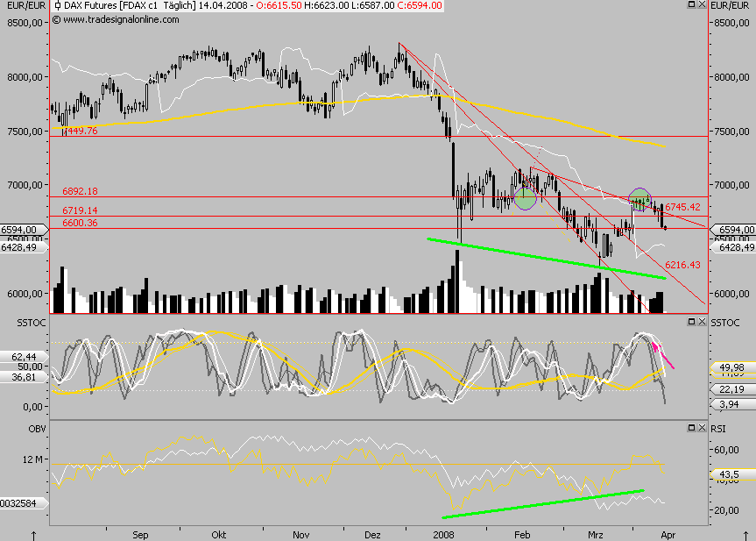Select the green circle marker near February candles
756x541 pixels.
tap(525, 198)
